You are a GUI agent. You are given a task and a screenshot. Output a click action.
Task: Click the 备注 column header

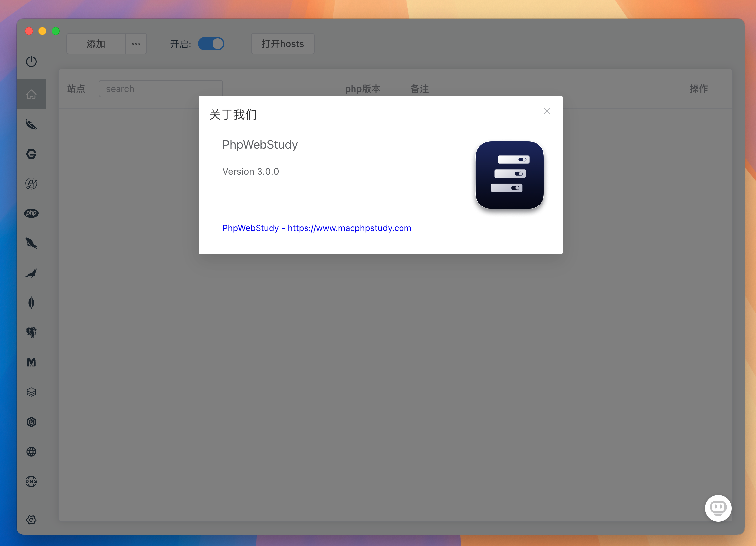point(420,89)
